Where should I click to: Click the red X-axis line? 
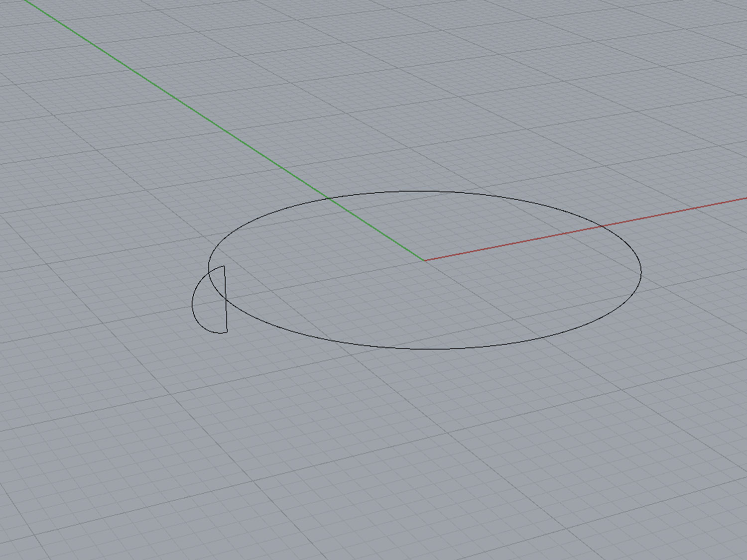click(586, 229)
